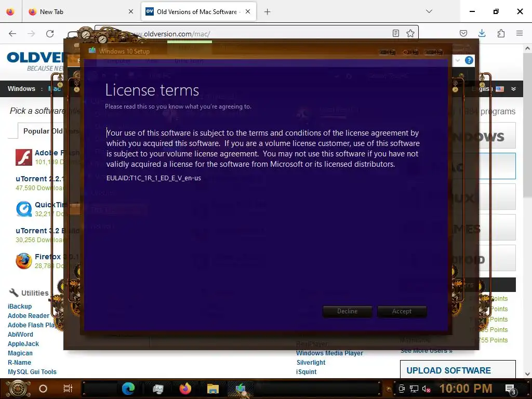
Task: Open the Start menu steampunk button
Action: (x=17, y=389)
